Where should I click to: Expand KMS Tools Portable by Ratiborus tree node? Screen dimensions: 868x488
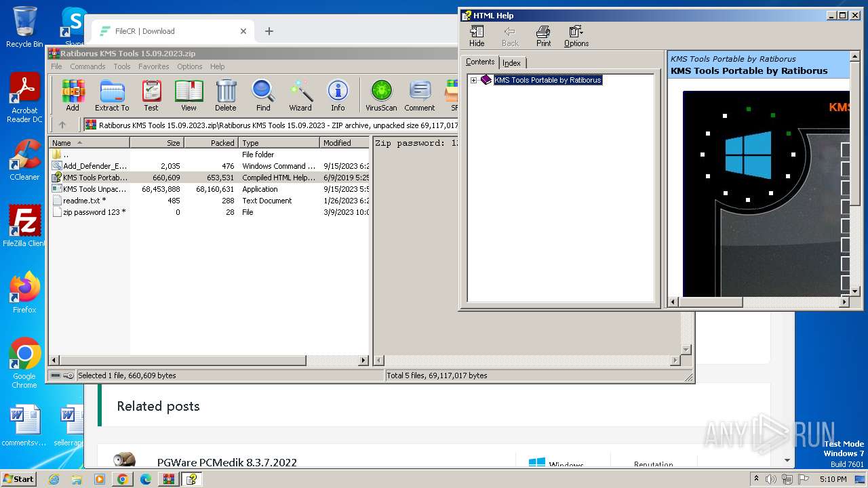point(473,80)
